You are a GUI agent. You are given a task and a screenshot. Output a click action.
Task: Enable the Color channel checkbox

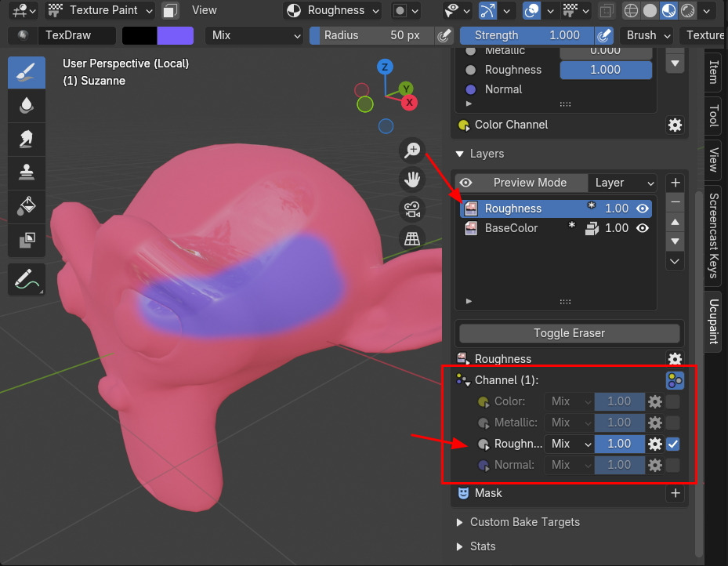click(672, 401)
